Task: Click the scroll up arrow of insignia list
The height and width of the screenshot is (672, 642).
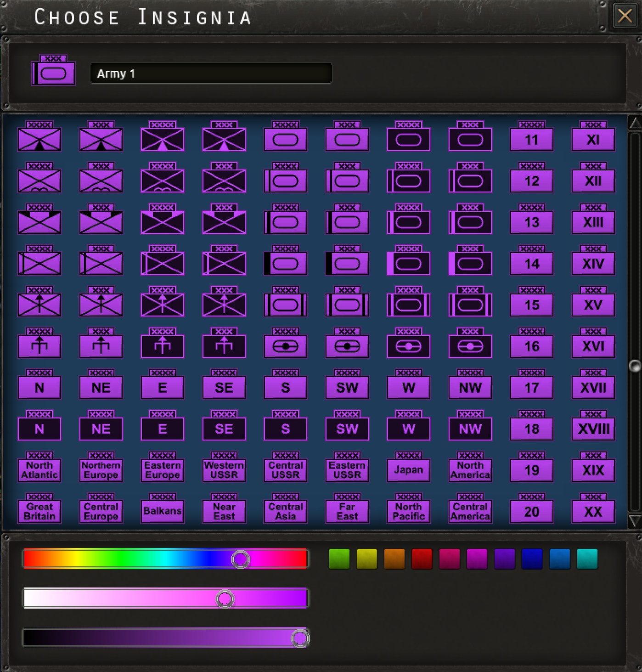Action: [x=635, y=123]
